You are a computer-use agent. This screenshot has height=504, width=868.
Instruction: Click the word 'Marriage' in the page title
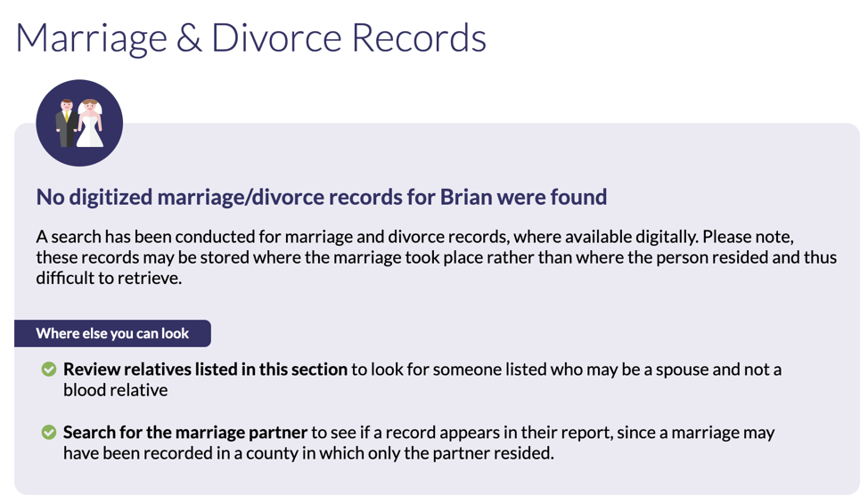click(91, 37)
